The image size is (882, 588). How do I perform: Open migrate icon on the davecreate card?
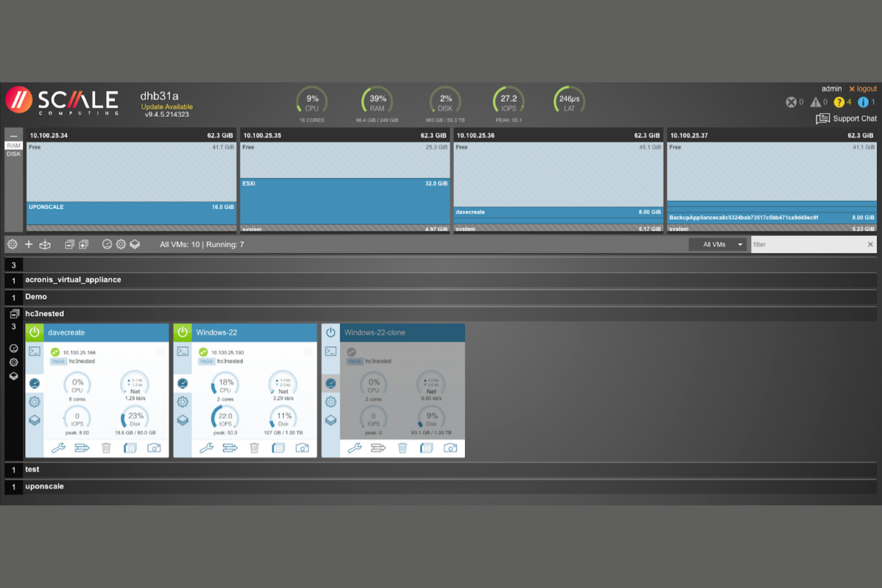[x=82, y=448]
